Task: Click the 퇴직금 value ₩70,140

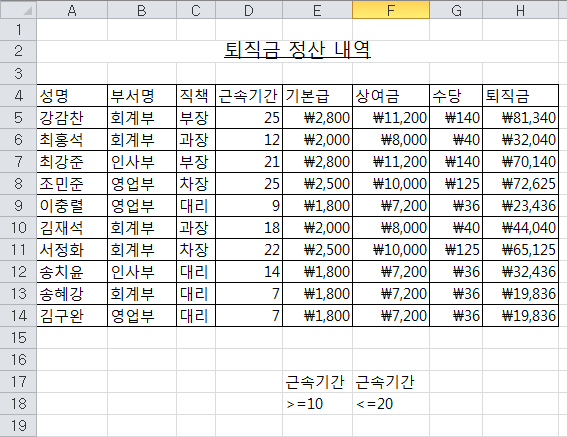Action: coord(520,162)
